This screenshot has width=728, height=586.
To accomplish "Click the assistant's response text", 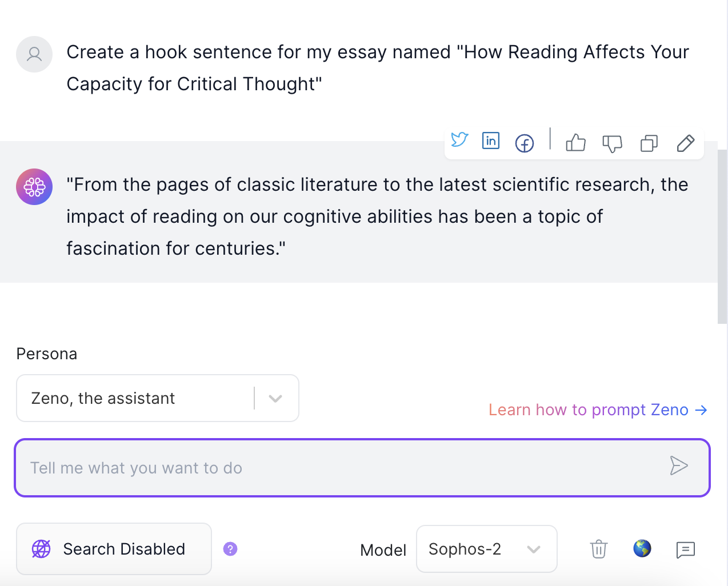I will point(377,216).
